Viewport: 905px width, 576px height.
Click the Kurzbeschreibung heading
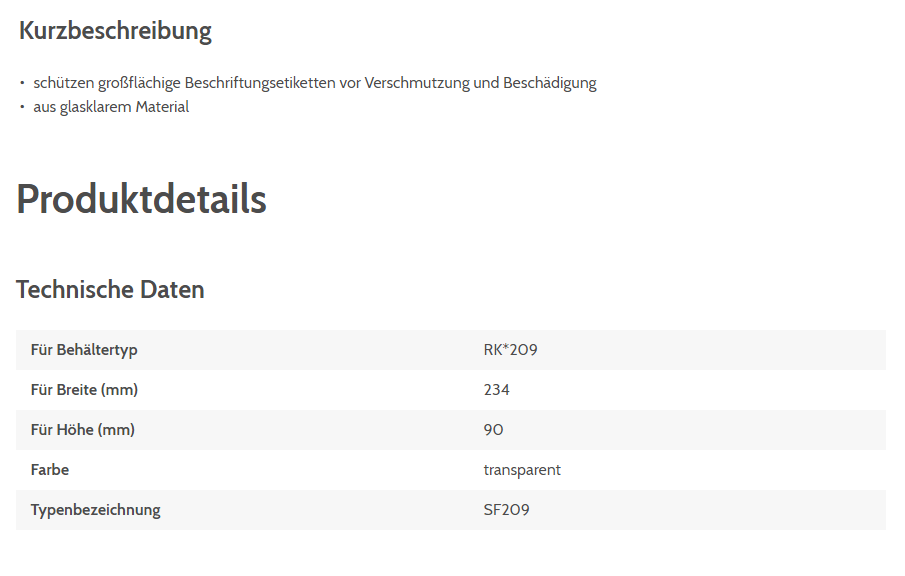point(115,31)
